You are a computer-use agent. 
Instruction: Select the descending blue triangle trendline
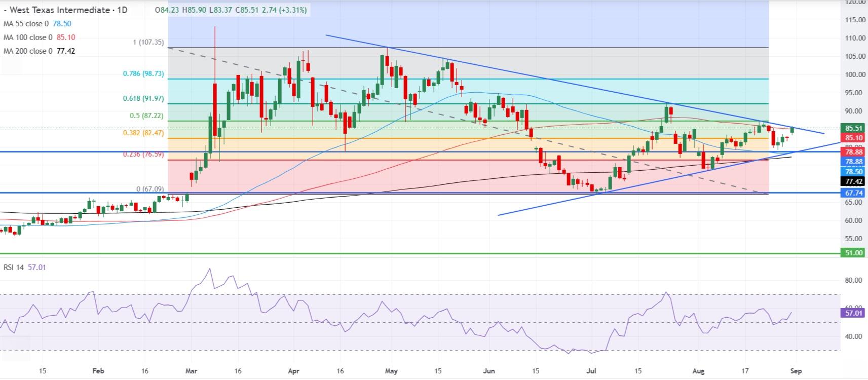click(x=575, y=84)
